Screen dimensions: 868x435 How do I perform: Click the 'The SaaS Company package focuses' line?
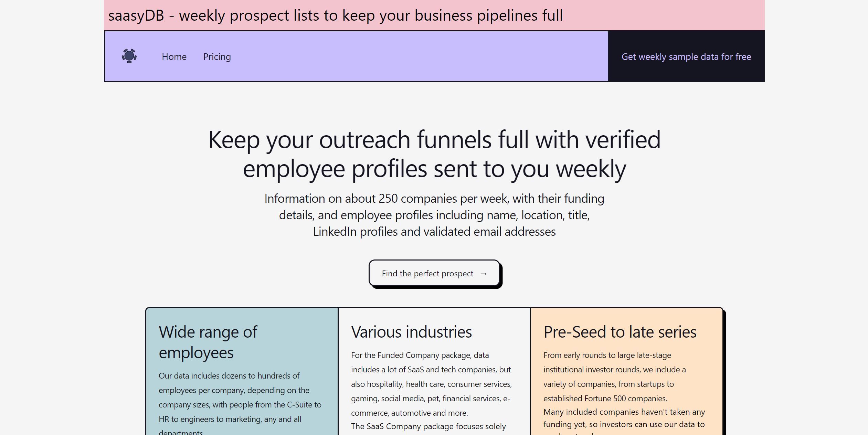[428, 427]
